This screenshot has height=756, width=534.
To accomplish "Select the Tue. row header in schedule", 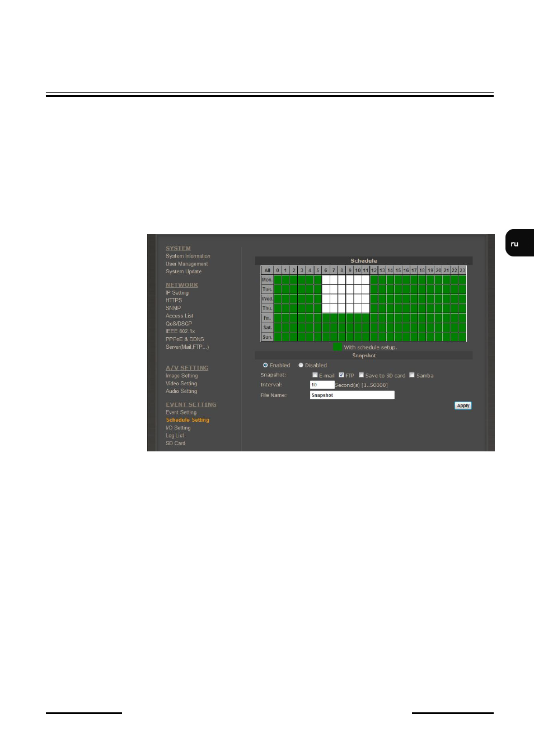I will [267, 289].
